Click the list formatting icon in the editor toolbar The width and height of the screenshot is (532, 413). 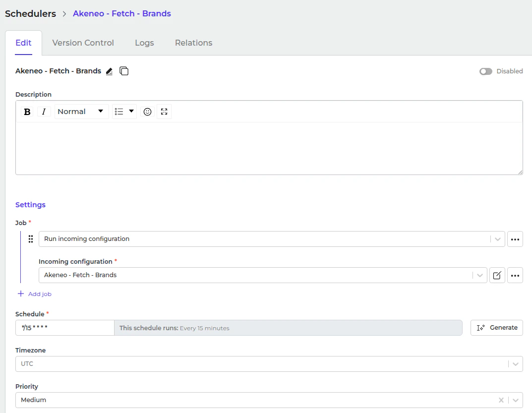point(119,112)
